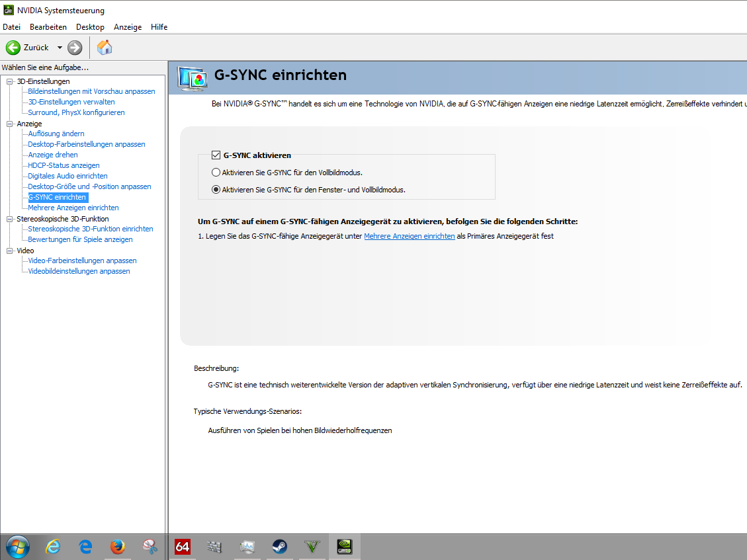Open Surround, PhysX konfigurieren
The width and height of the screenshot is (747, 560).
[x=76, y=112]
